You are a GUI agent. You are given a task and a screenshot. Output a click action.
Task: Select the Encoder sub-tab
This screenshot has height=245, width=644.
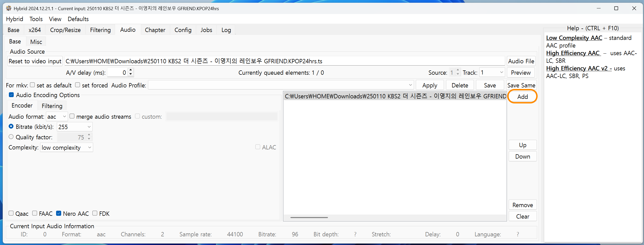(x=22, y=105)
